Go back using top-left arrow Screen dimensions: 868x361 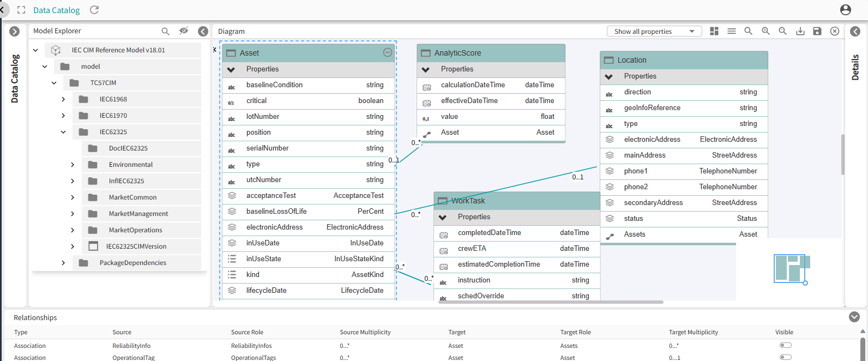coord(3,10)
